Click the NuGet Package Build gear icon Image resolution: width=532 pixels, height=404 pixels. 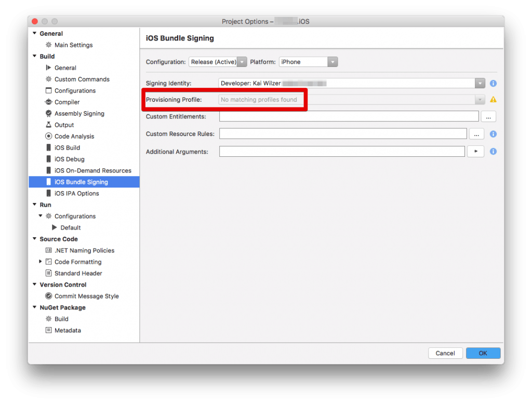coord(48,318)
